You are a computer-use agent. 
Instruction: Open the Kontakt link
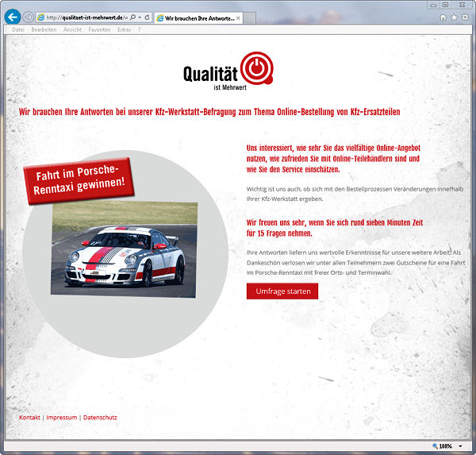(x=29, y=417)
